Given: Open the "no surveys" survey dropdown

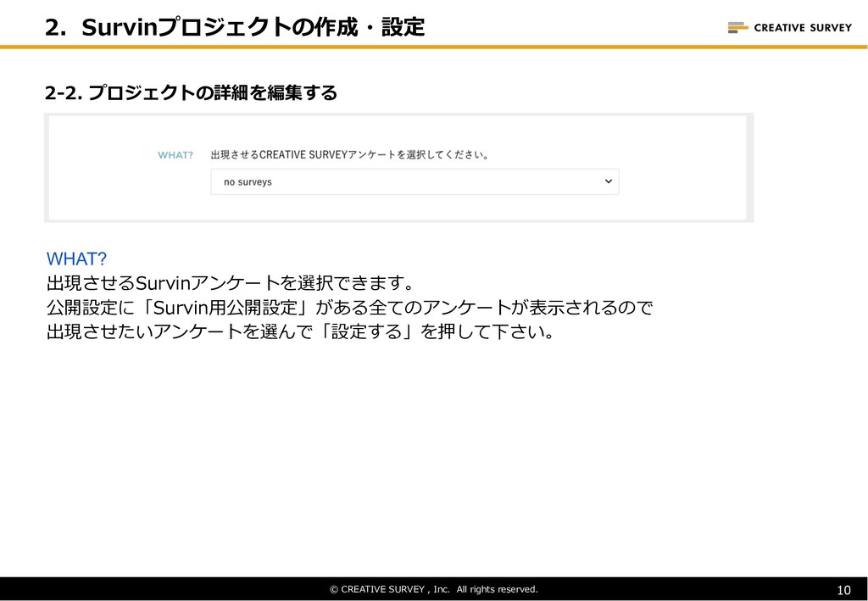Looking at the screenshot, I should (x=415, y=182).
